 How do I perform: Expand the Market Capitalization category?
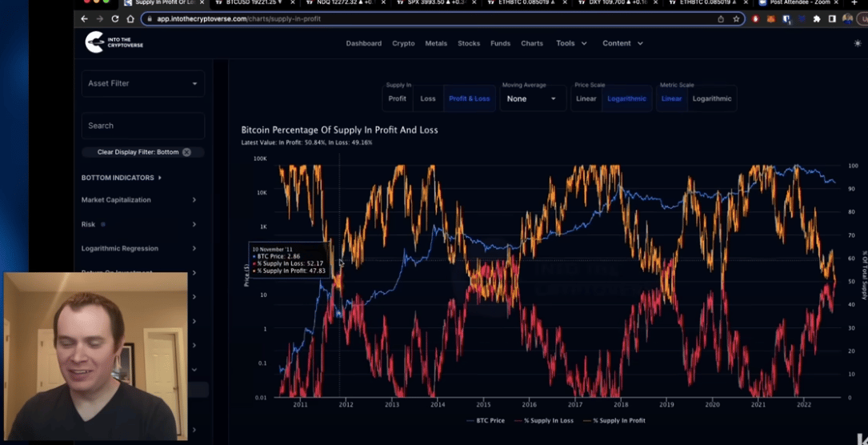[138, 200]
